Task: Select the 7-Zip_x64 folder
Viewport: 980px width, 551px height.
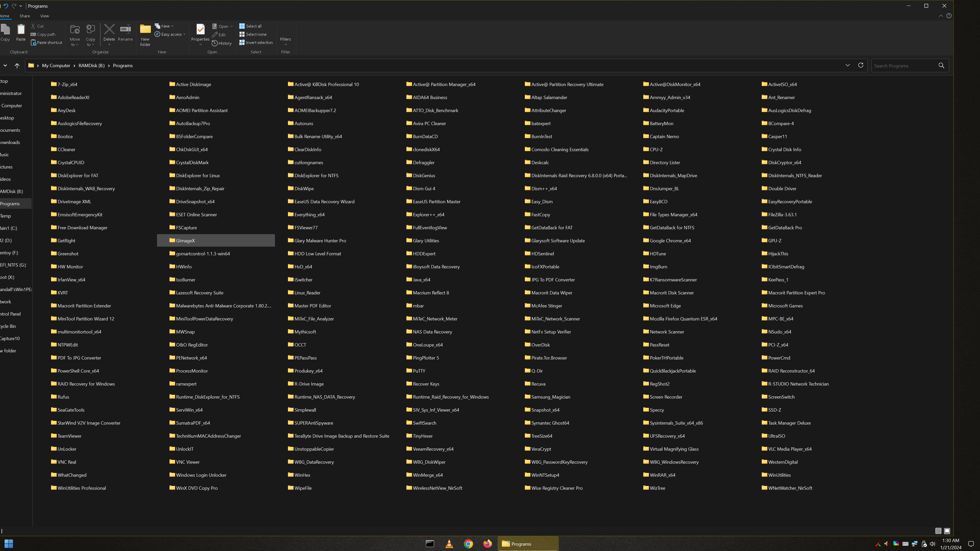Action: click(x=64, y=85)
